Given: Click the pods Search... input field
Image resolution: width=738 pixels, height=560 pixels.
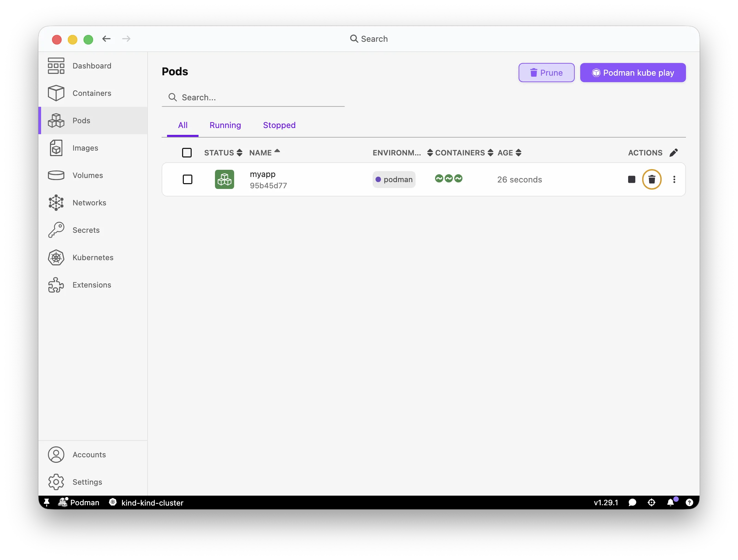Looking at the screenshot, I should pyautogui.click(x=253, y=98).
